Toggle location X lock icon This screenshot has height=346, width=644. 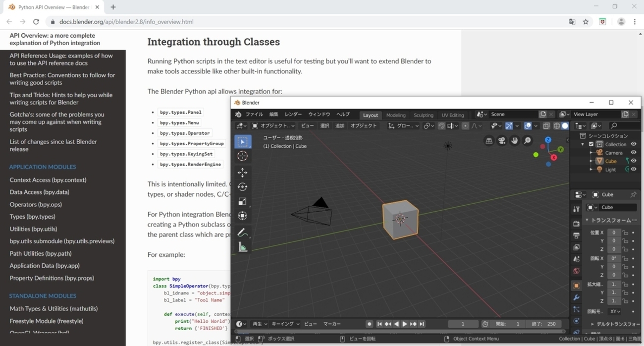click(x=625, y=232)
